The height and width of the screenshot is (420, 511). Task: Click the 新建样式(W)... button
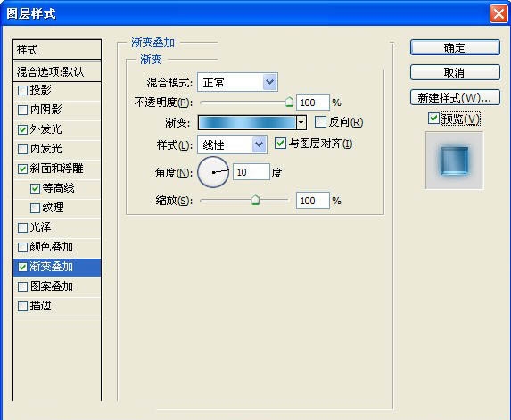(455, 97)
